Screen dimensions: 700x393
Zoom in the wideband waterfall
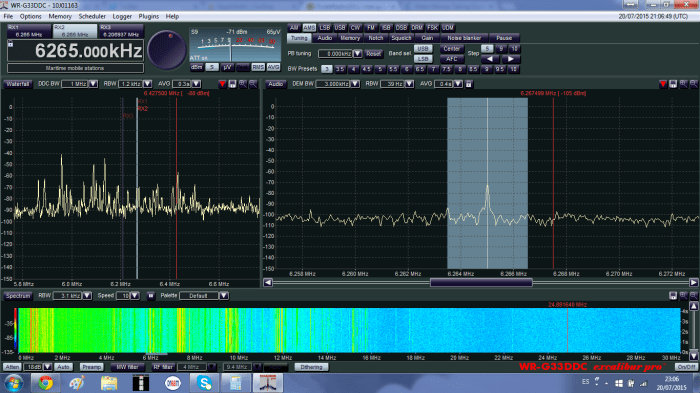coord(683,296)
